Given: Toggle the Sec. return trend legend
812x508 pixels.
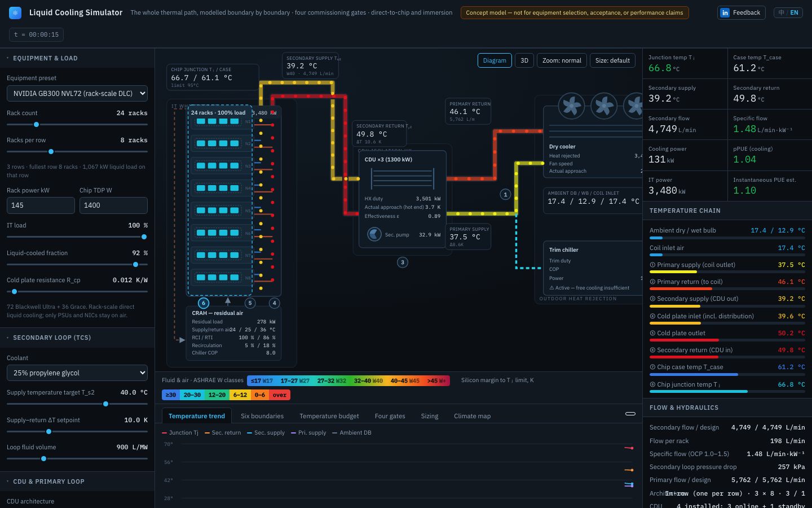Looking at the screenshot, I should point(223,432).
